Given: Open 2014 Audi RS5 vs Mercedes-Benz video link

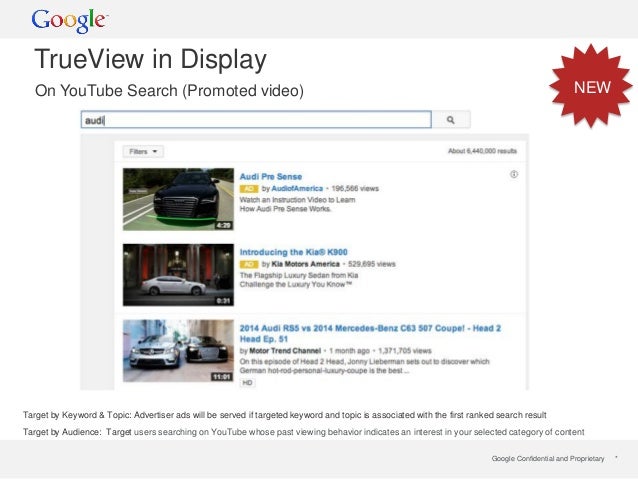Looking at the screenshot, I should [370, 334].
